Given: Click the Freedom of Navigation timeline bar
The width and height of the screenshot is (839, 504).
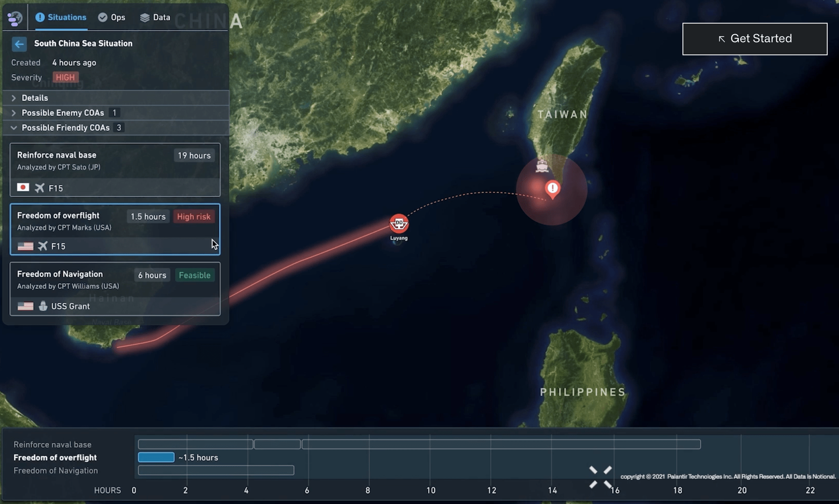Looking at the screenshot, I should (216, 470).
